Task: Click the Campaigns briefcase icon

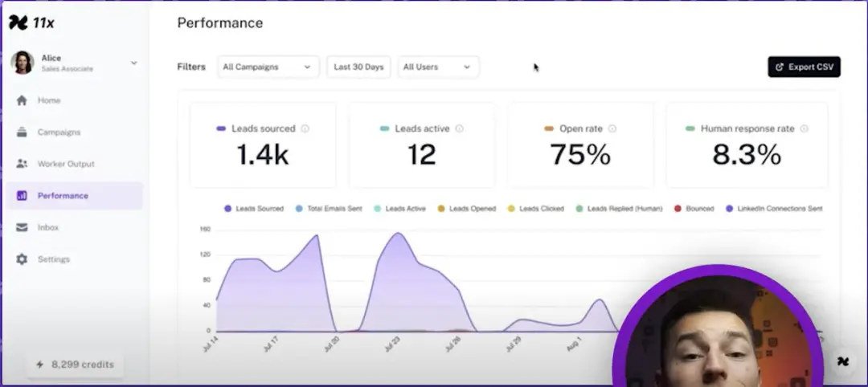Action: pyautogui.click(x=22, y=132)
